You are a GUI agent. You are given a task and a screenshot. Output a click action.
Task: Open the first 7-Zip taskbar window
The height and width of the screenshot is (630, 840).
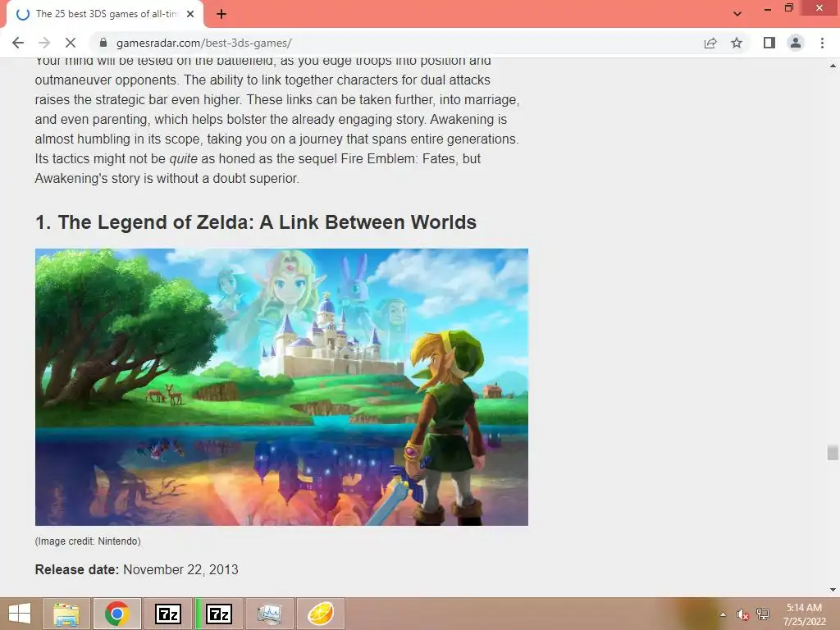167,614
